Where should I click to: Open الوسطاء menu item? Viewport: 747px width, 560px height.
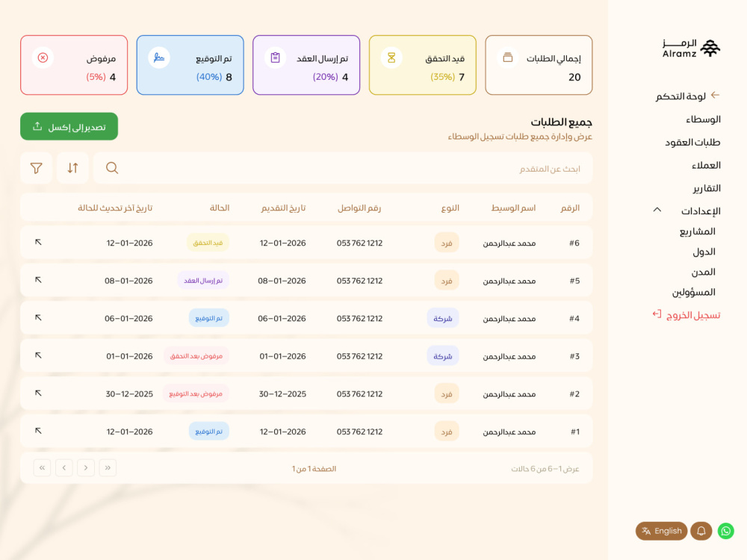(703, 119)
